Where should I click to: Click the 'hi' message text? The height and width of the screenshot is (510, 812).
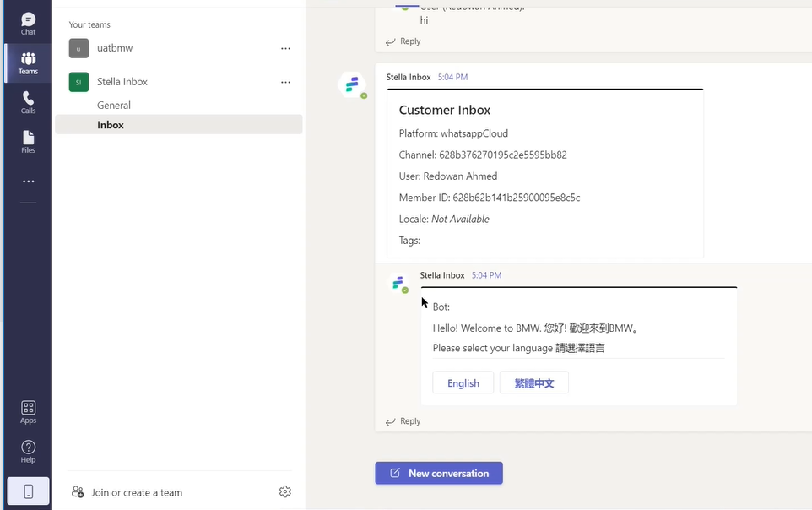click(424, 20)
